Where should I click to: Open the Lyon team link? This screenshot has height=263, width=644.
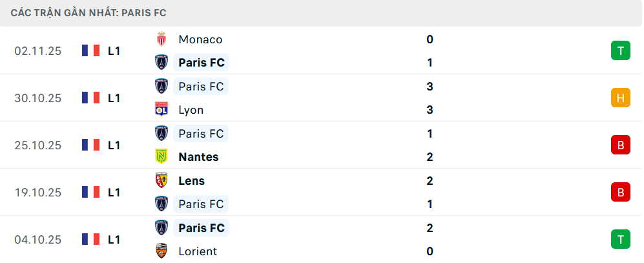(x=191, y=110)
